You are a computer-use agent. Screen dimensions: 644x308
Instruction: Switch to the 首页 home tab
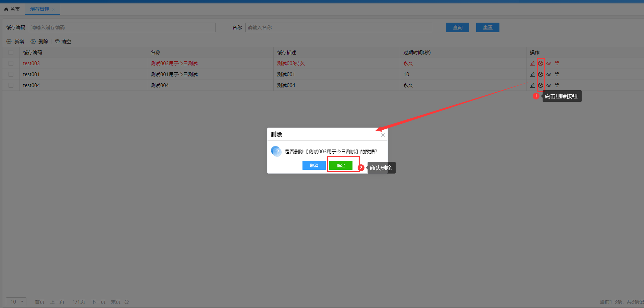(12, 9)
